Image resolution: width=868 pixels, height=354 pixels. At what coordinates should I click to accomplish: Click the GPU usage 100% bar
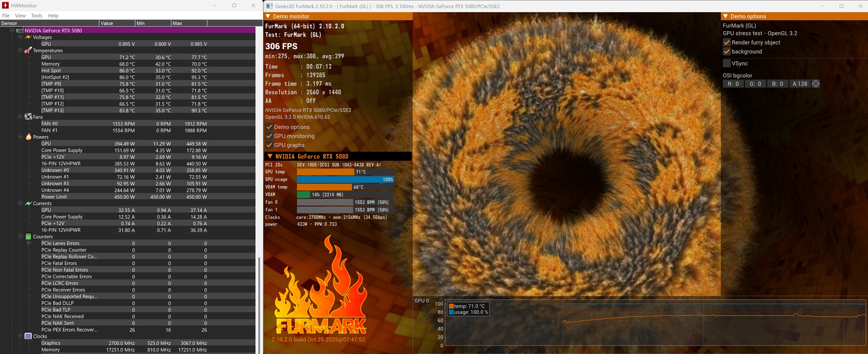345,179
